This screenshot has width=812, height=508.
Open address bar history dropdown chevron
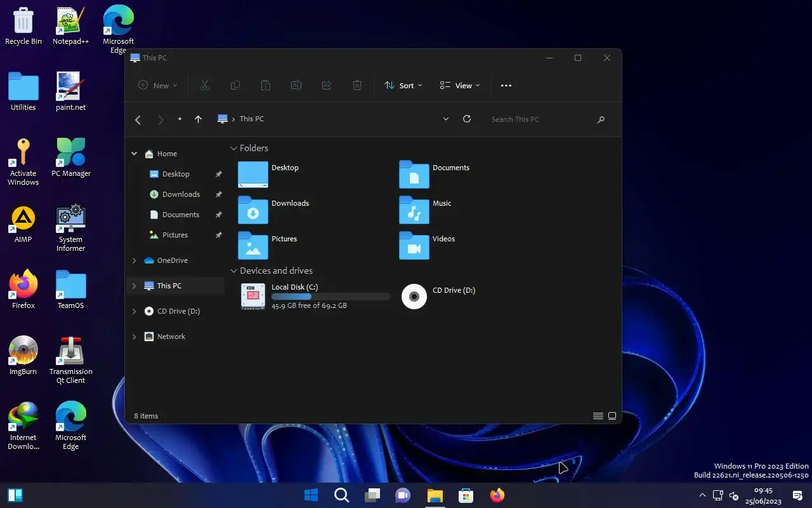point(446,119)
